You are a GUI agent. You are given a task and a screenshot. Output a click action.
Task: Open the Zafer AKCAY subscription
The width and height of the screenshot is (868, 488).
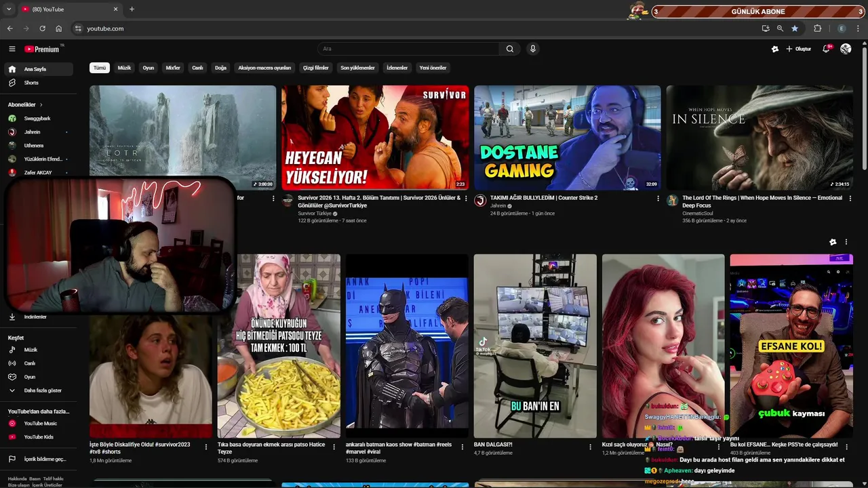(39, 173)
